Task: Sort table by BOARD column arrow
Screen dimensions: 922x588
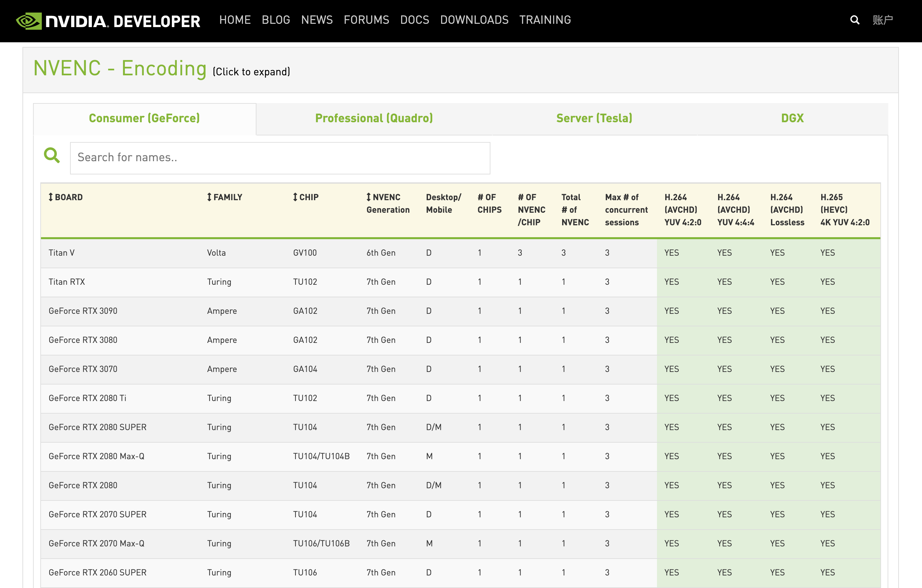Action: coord(51,197)
